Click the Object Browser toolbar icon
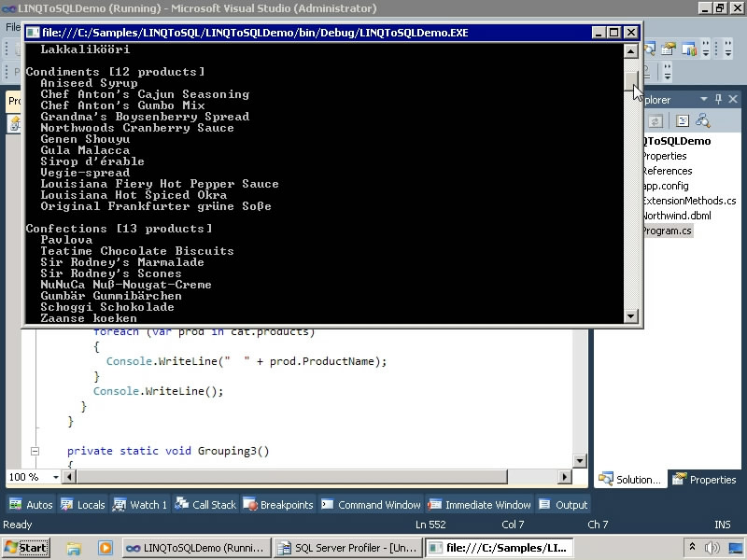Viewport: 747px width, 560px height. pos(650,49)
